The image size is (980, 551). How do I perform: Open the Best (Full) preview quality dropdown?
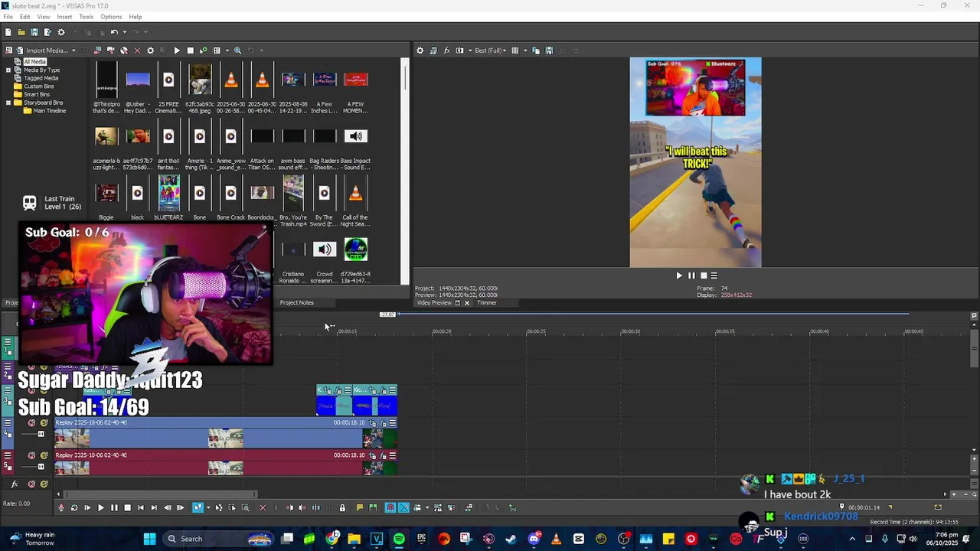(490, 51)
